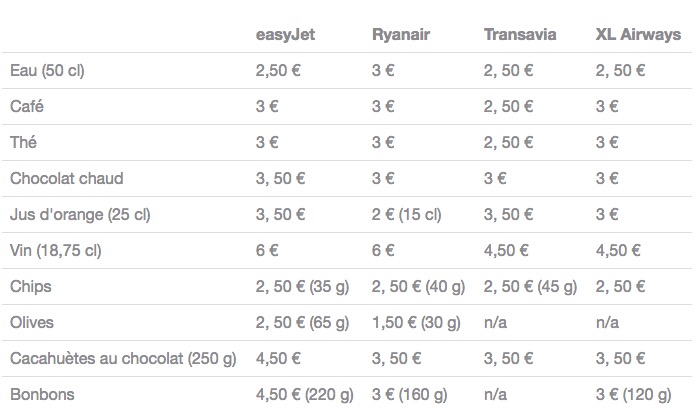Click the Chocolat chaud row label
The height and width of the screenshot is (415, 695).
(66, 178)
